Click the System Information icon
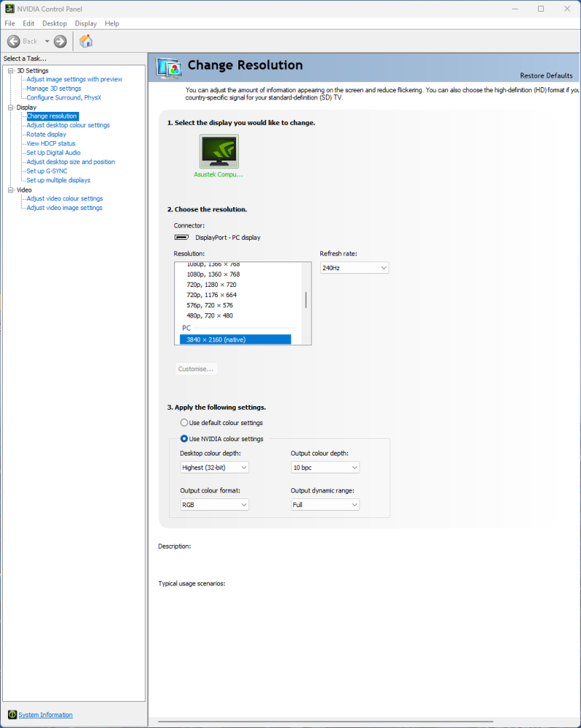 click(x=12, y=714)
